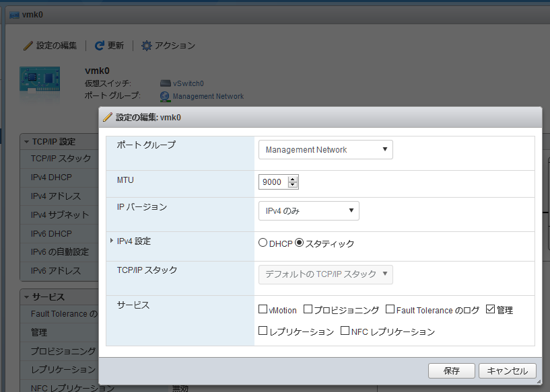Image resolution: width=550 pixels, height=392 pixels.
Task: Click the vmk0 network adapter thumbnail
Action: click(40, 83)
